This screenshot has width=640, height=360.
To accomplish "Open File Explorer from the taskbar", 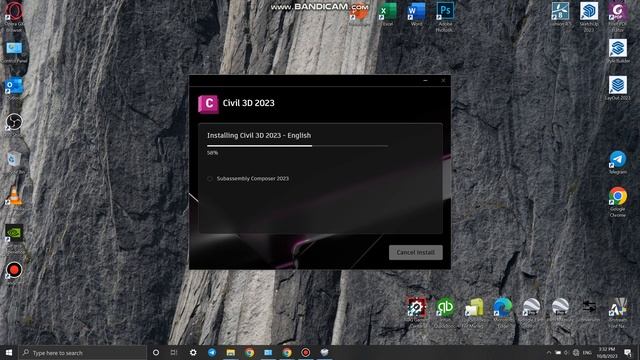I will point(231,352).
